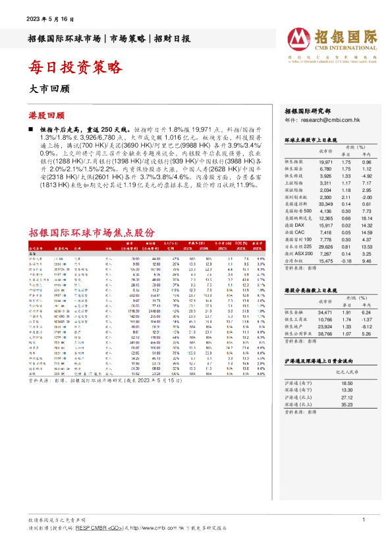
Task: Click the table title 环球主要股市上日表现
Action: (x=311, y=140)
